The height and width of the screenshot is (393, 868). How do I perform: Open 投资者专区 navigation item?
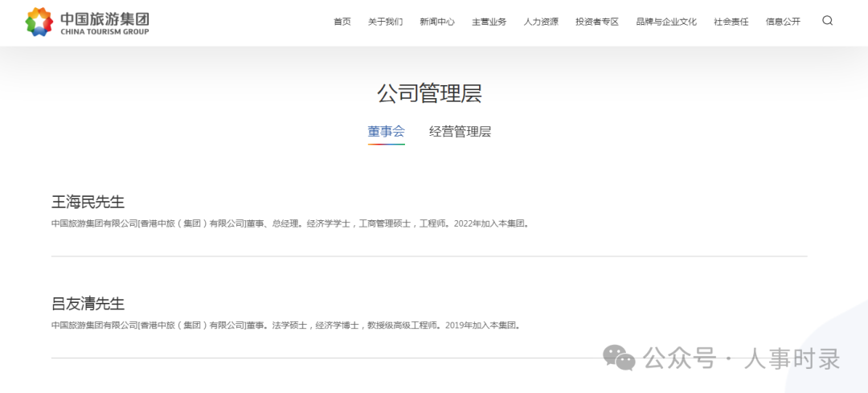(596, 23)
